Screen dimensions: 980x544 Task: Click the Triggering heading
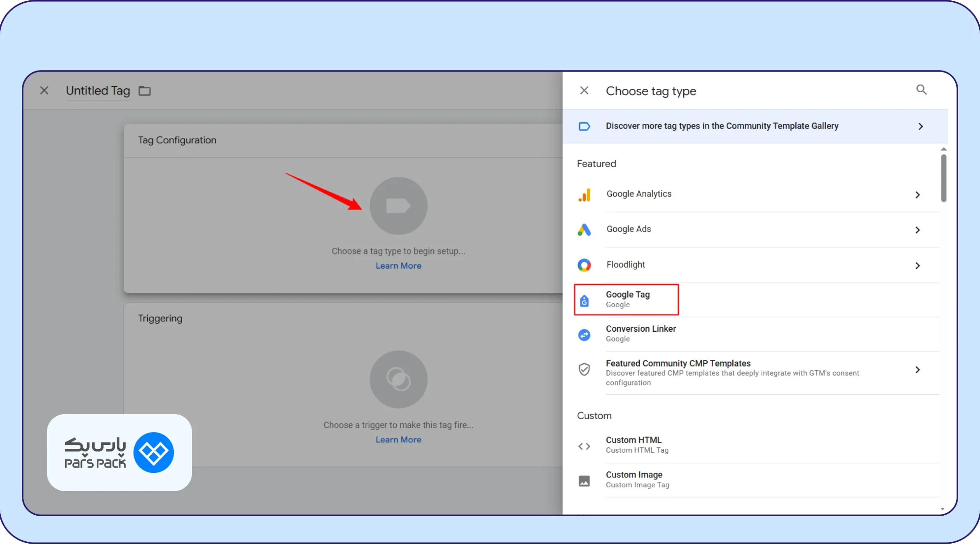click(x=160, y=318)
